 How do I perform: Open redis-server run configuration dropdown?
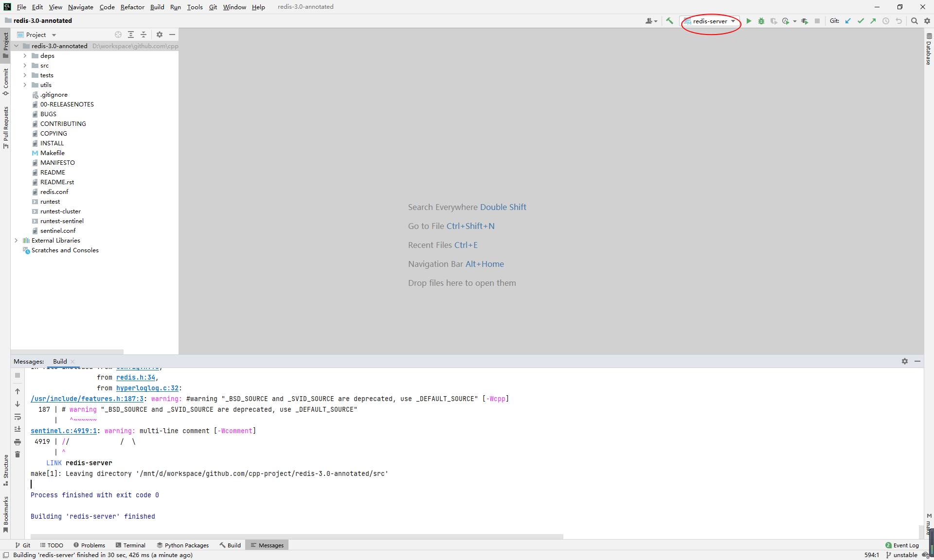[x=710, y=21]
